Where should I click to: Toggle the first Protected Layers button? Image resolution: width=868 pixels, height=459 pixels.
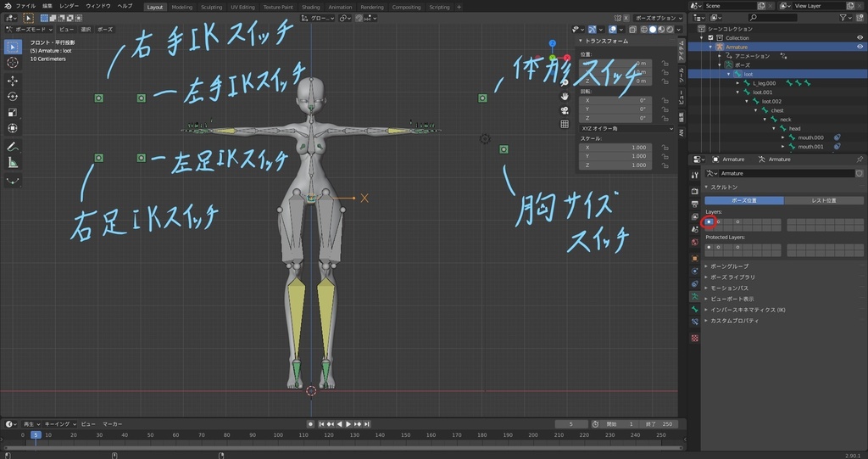709,247
